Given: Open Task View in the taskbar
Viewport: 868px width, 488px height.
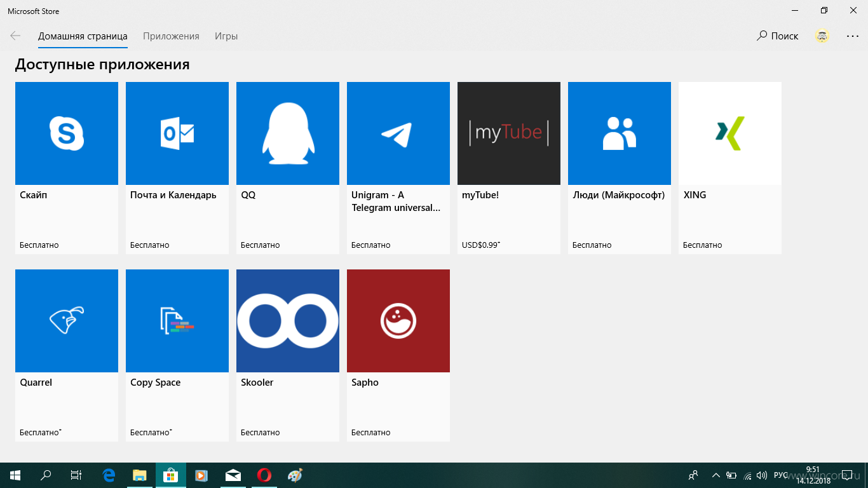Looking at the screenshot, I should (76, 475).
